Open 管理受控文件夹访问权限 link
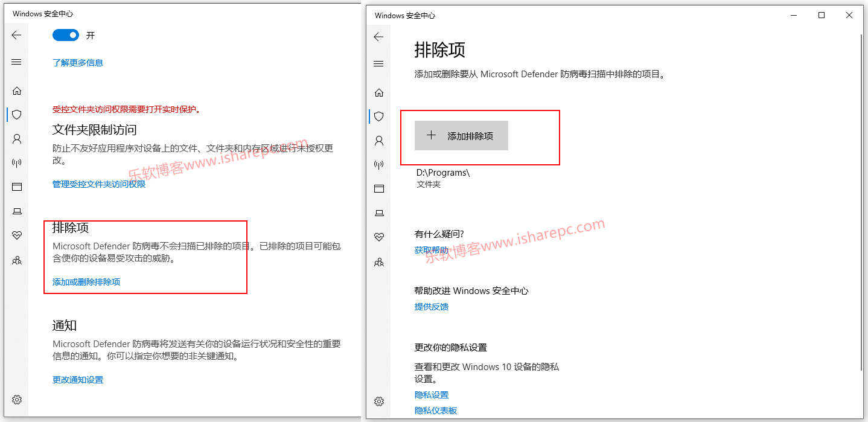 click(99, 184)
